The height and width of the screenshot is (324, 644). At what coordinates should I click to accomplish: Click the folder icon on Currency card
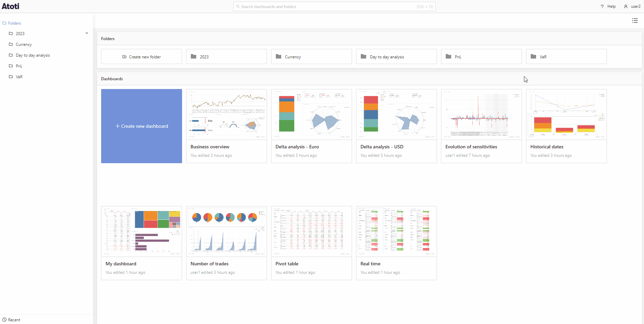pos(279,56)
